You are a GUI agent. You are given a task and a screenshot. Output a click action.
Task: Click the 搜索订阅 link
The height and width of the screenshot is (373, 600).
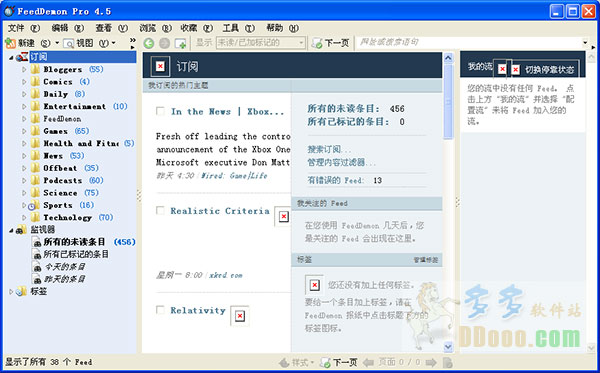click(329, 149)
